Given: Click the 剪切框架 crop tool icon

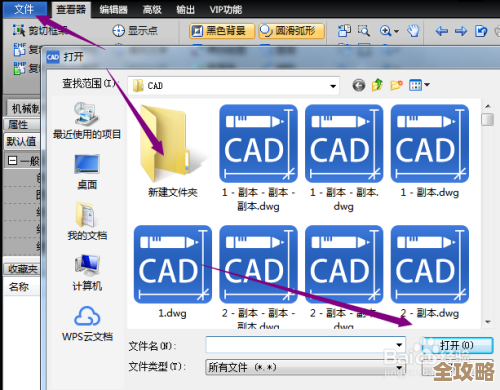Looking at the screenshot, I should click(19, 30).
